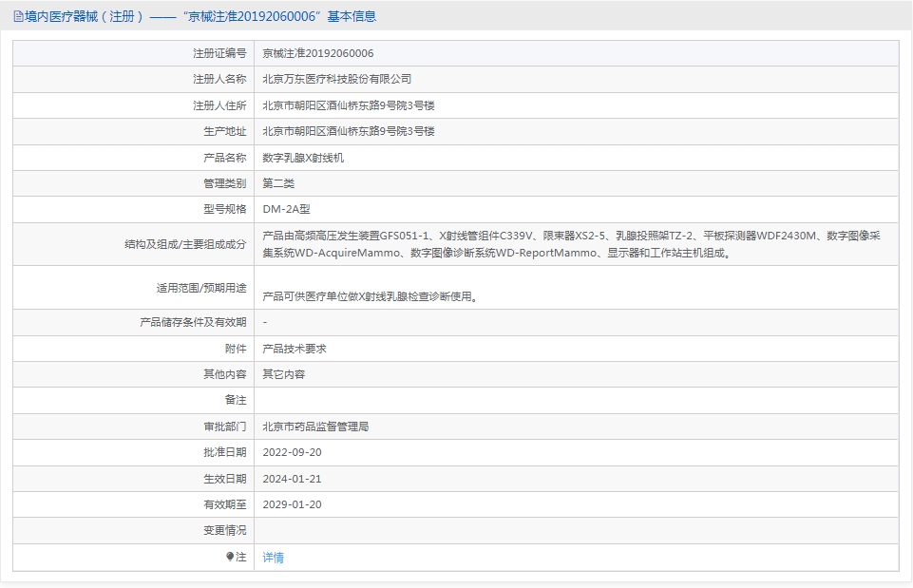The height and width of the screenshot is (588, 913).
Task: Click the lightbulb icon beside 注 label
Action: coord(230,557)
